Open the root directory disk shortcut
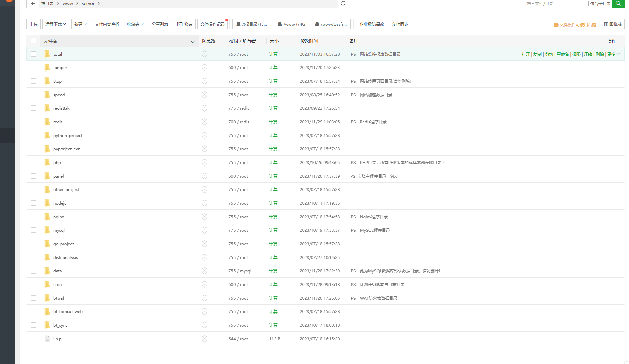 tap(252, 24)
